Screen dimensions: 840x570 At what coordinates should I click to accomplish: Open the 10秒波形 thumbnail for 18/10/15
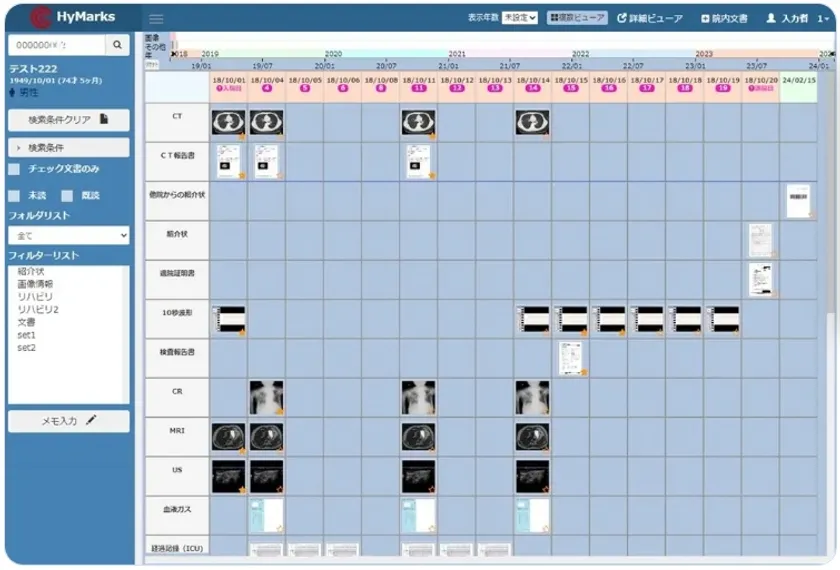pos(571,319)
